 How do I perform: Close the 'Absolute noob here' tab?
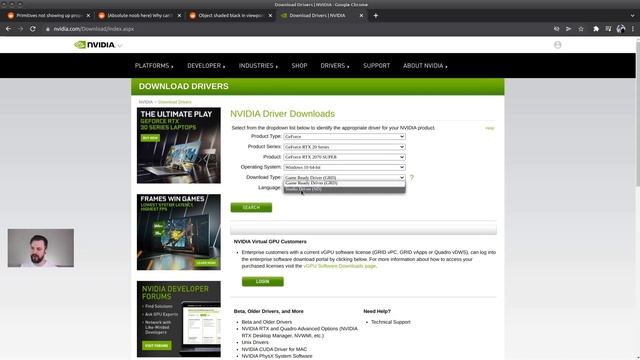click(x=179, y=16)
